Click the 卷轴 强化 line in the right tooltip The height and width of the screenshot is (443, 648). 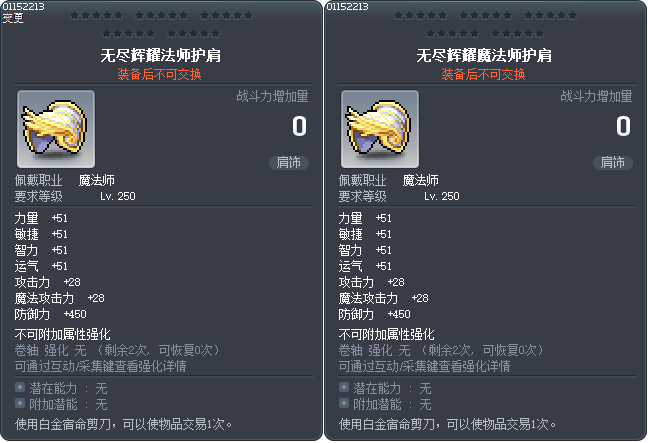[440, 350]
